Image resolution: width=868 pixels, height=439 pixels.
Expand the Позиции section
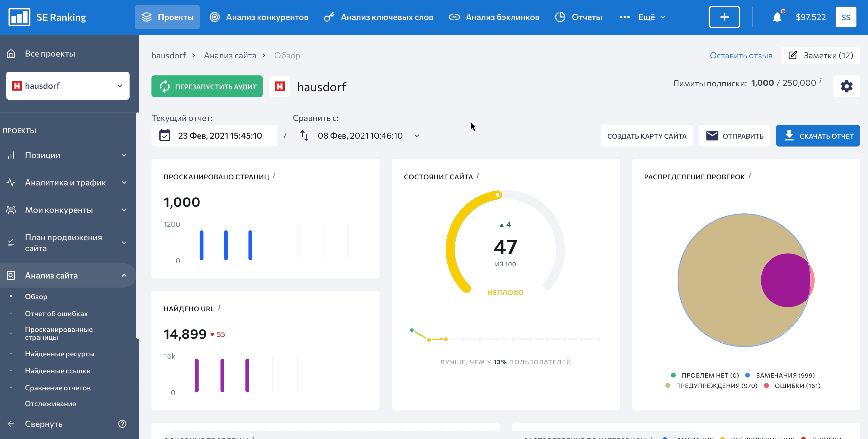[68, 155]
